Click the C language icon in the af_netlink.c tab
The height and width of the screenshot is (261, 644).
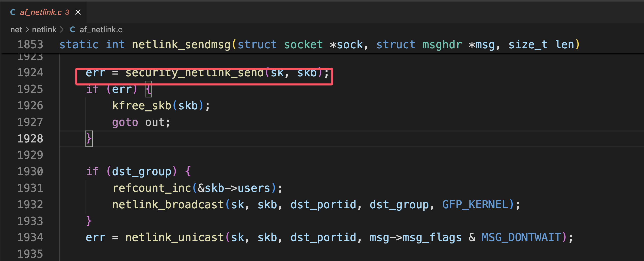(x=13, y=12)
